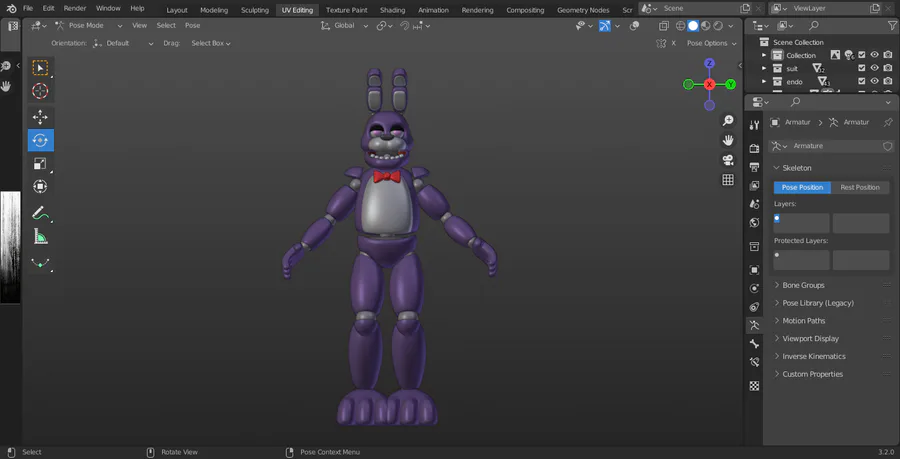Open the Bone Constraints properties tab
This screenshot has height=459, width=900.
click(x=754, y=362)
